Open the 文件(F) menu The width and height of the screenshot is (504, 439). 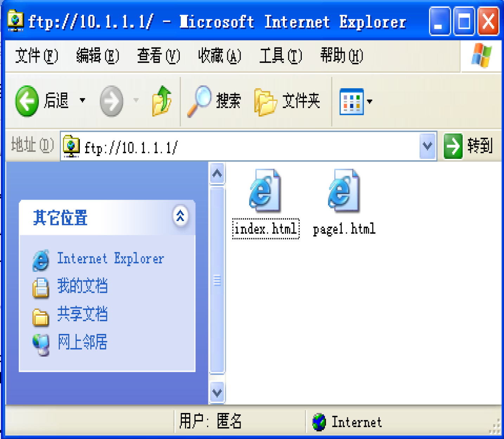coord(37,56)
